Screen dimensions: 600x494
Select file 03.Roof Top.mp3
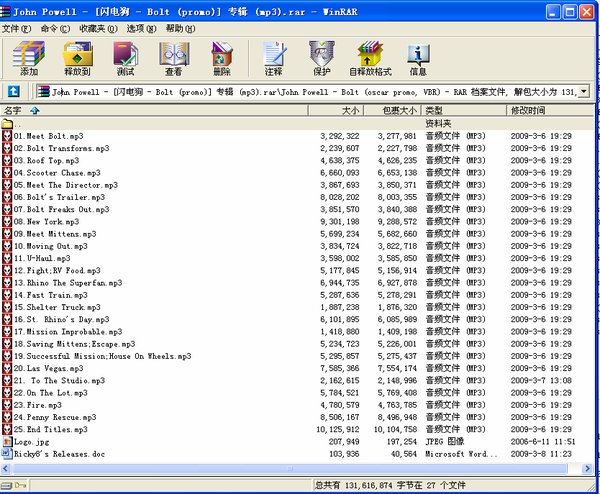[x=46, y=160]
